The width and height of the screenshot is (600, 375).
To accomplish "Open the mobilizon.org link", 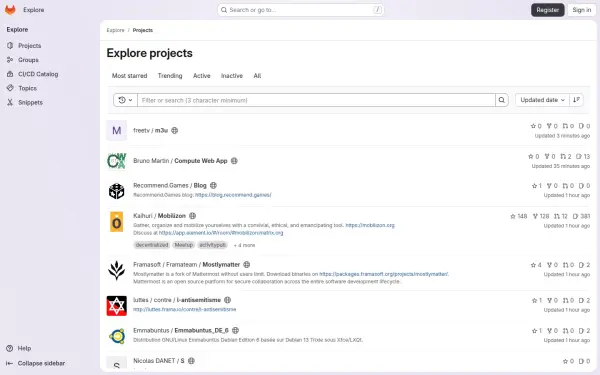I will 370,225.
